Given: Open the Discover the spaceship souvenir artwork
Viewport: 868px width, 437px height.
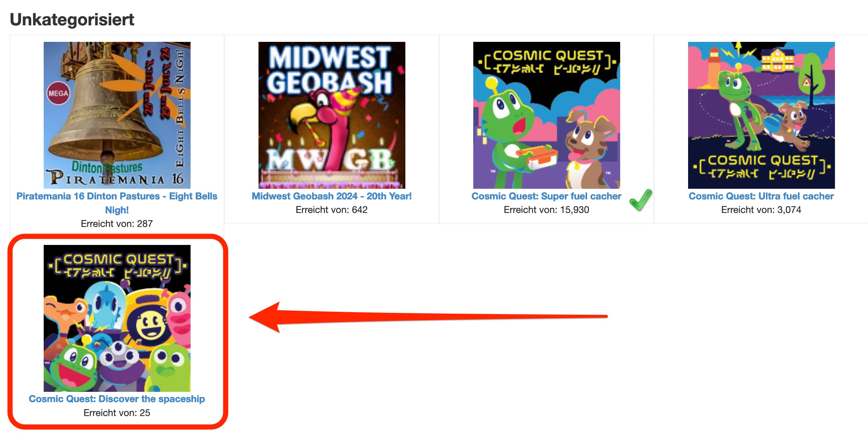Looking at the screenshot, I should (117, 318).
